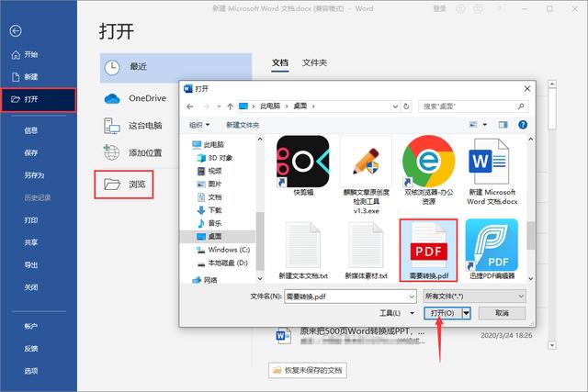Select 3D 对象 in the navigation tree
This screenshot has height=392, width=588.
pos(215,158)
